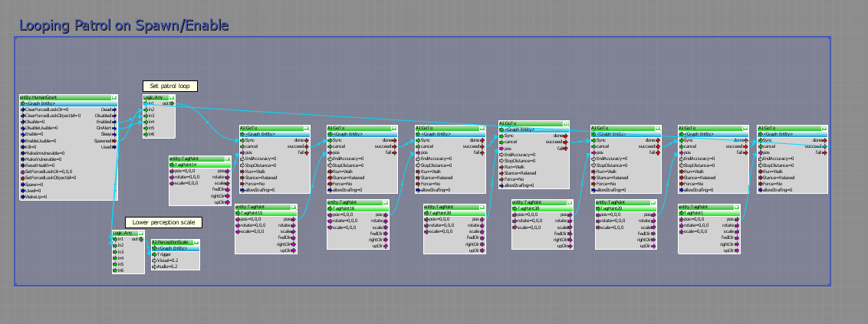
Task: Click the Spawn=0 input port arrow
Action: tap(23, 184)
